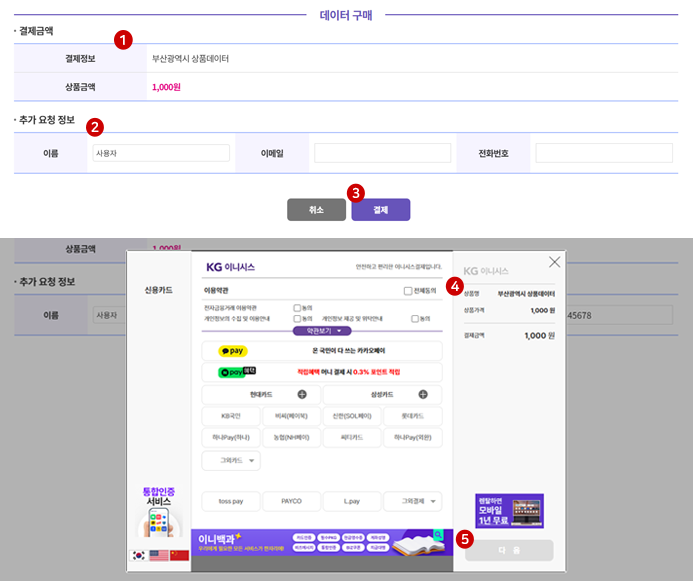Open the 통합인증 서비스 phone image
The width and height of the screenshot is (693, 581).
159,521
